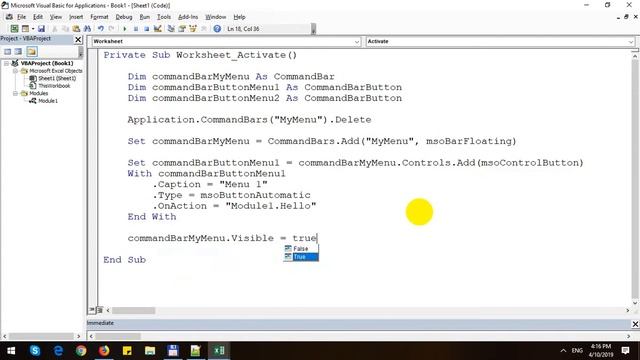Viewport: 640px width, 360px height.
Task: Open the View menu
Action: coord(56,17)
